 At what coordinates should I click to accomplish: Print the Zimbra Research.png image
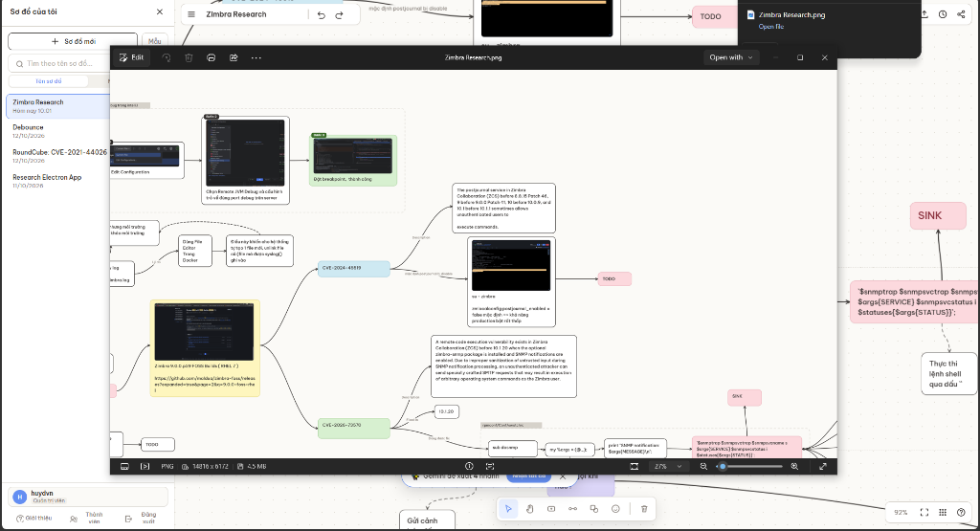[x=212, y=57]
